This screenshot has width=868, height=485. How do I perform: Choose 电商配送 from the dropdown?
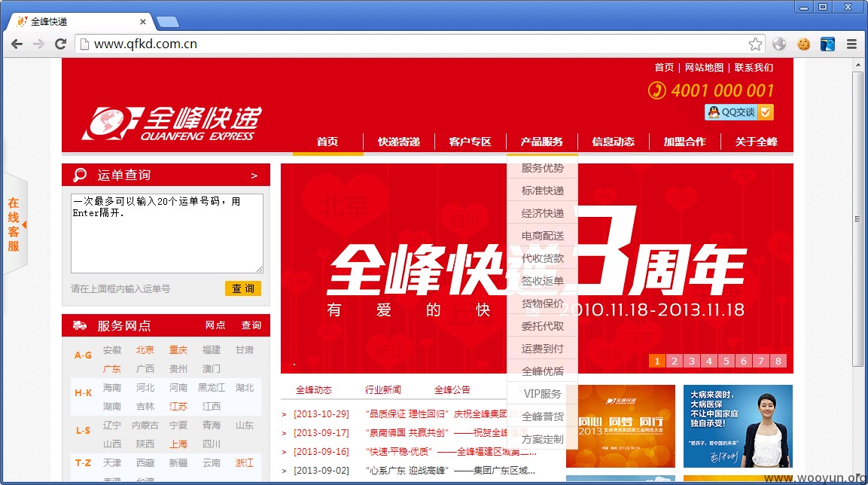click(543, 236)
